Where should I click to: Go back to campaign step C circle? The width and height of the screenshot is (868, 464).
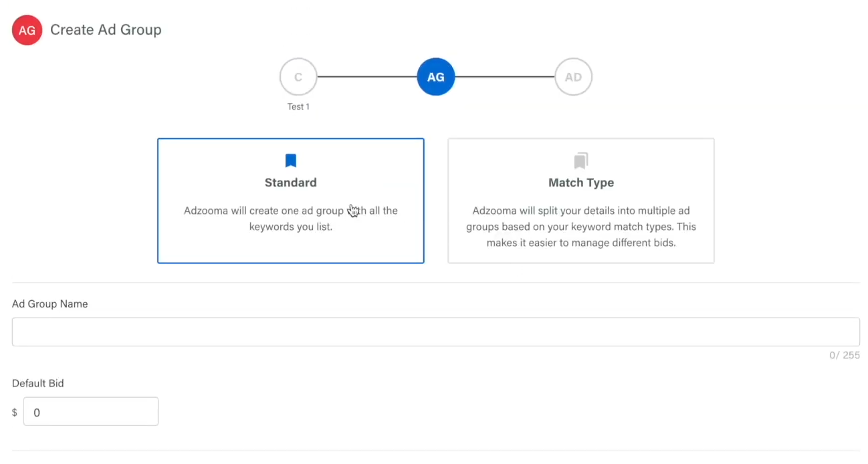pos(298,77)
